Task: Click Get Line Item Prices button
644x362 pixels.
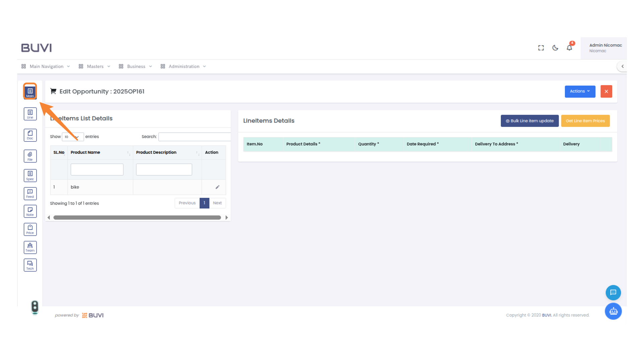Action: coord(585,121)
